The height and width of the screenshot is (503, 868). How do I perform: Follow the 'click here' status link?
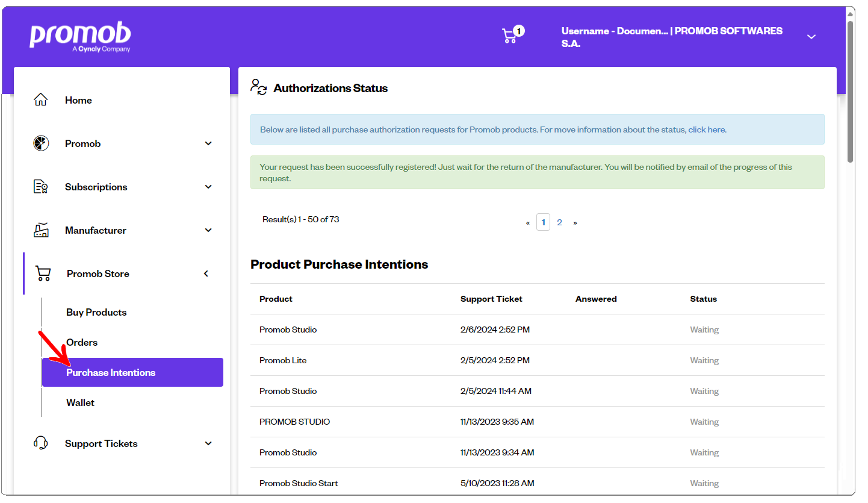click(707, 130)
